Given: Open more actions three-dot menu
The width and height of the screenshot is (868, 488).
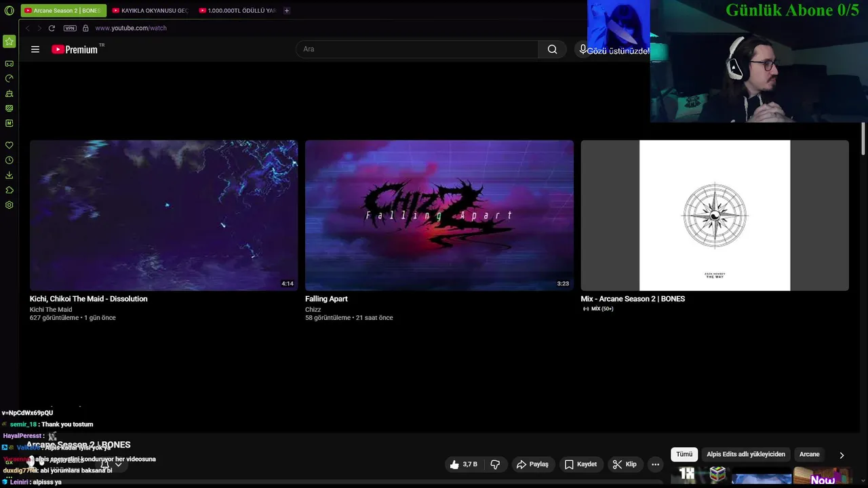Looking at the screenshot, I should [655, 464].
